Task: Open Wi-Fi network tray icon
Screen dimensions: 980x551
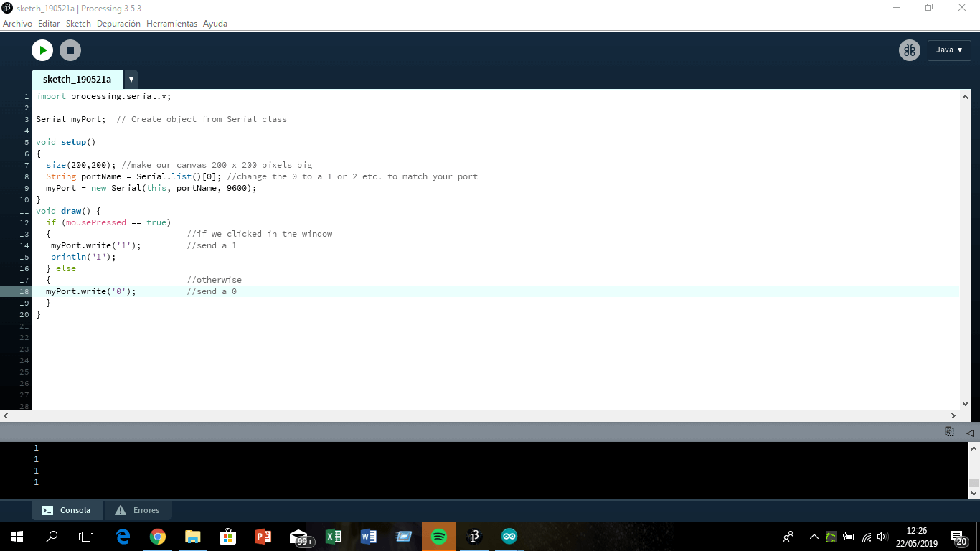Action: pos(867,537)
